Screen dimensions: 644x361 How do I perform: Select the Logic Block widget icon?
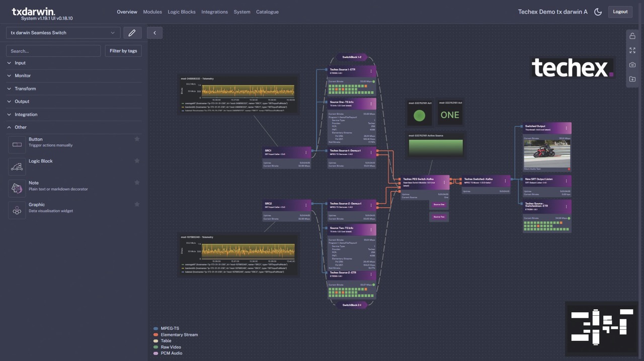pos(17,166)
